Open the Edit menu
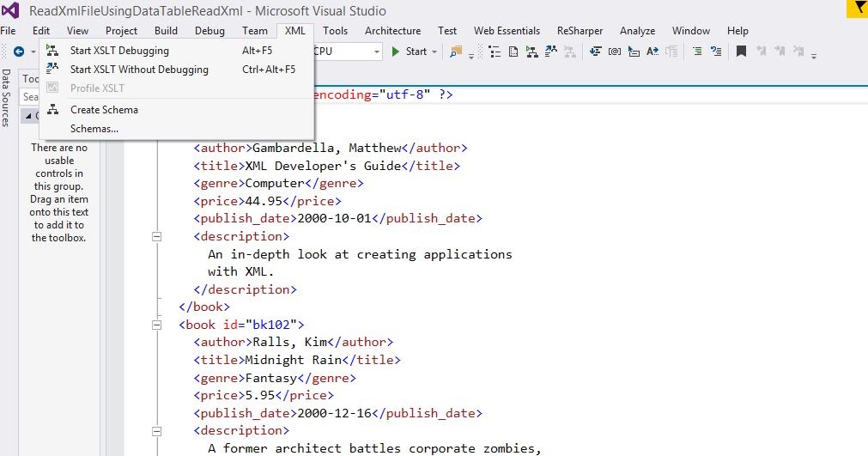Screen dimensions: 868x456 click(41, 31)
